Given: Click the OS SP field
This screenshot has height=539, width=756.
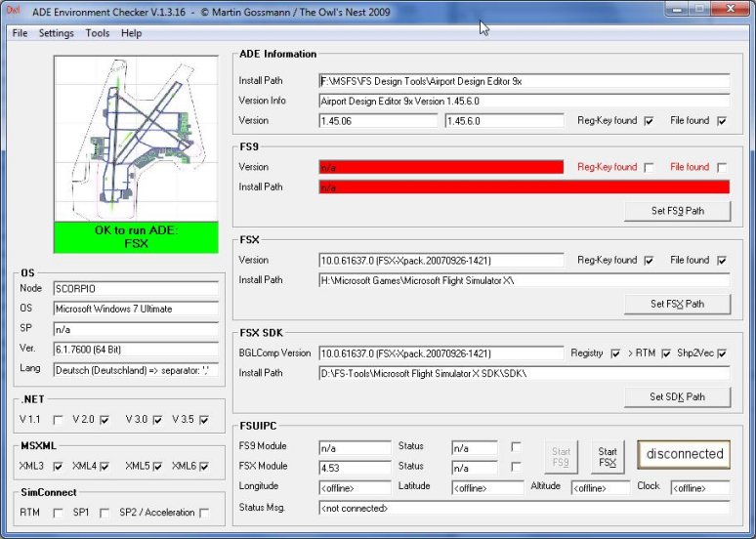Looking at the screenshot, I should pos(136,329).
